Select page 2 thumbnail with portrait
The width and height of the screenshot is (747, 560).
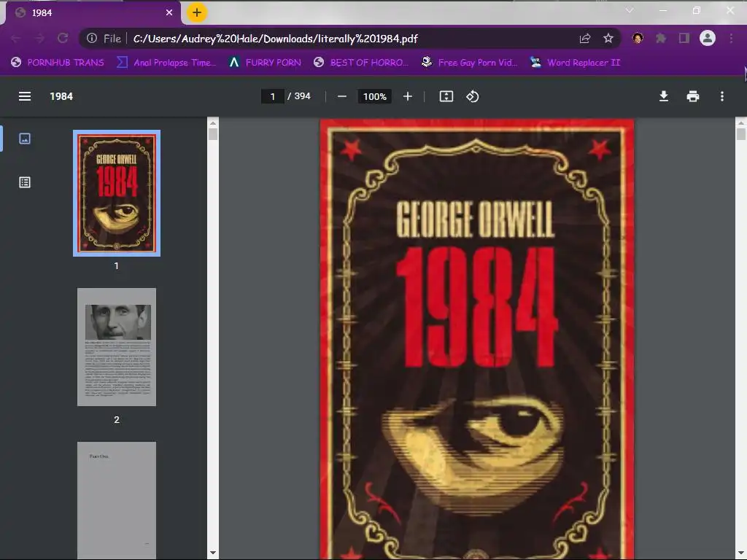[x=117, y=347]
